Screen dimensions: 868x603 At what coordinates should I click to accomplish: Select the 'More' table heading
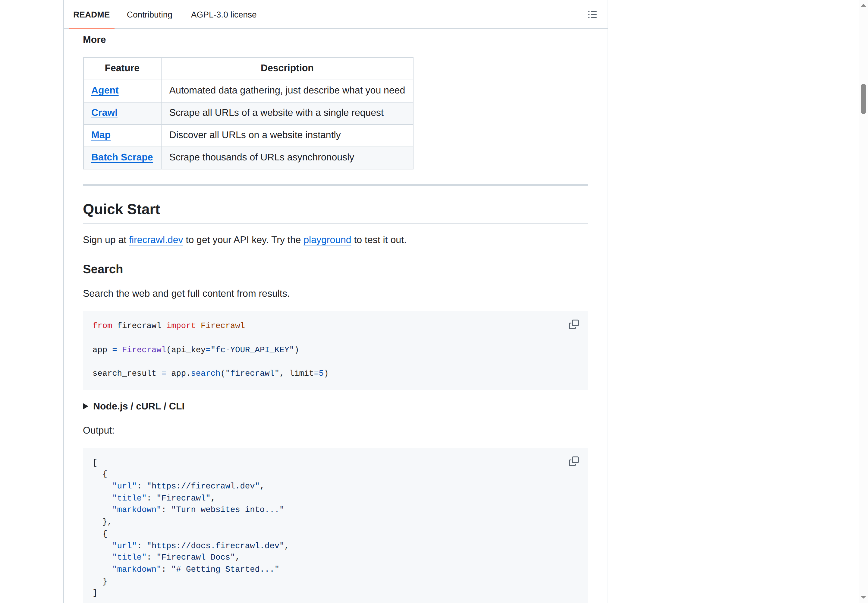coord(94,40)
